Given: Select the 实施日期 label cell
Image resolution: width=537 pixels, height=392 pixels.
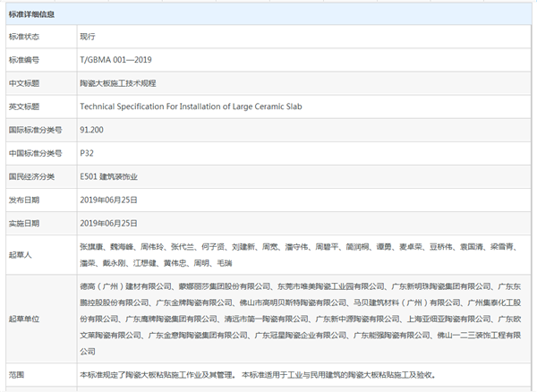Looking at the screenshot, I should [x=41, y=223].
